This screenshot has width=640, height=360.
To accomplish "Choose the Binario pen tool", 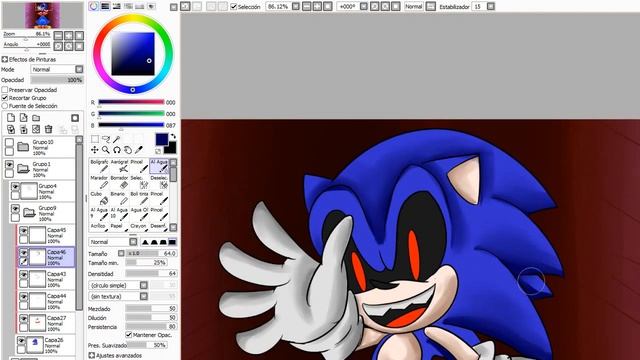I will (x=119, y=198).
